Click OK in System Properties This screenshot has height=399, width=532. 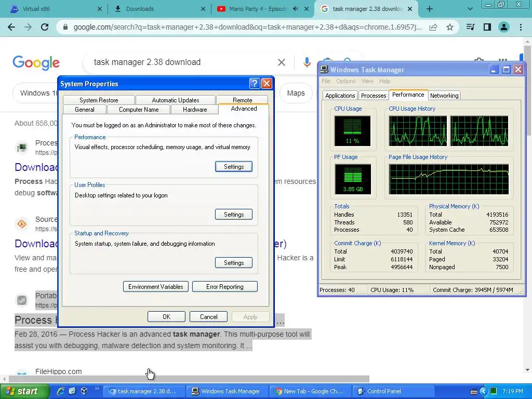coord(166,316)
